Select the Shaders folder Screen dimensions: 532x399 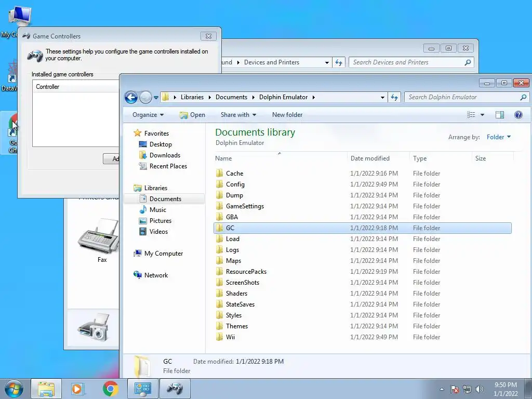pyautogui.click(x=236, y=293)
